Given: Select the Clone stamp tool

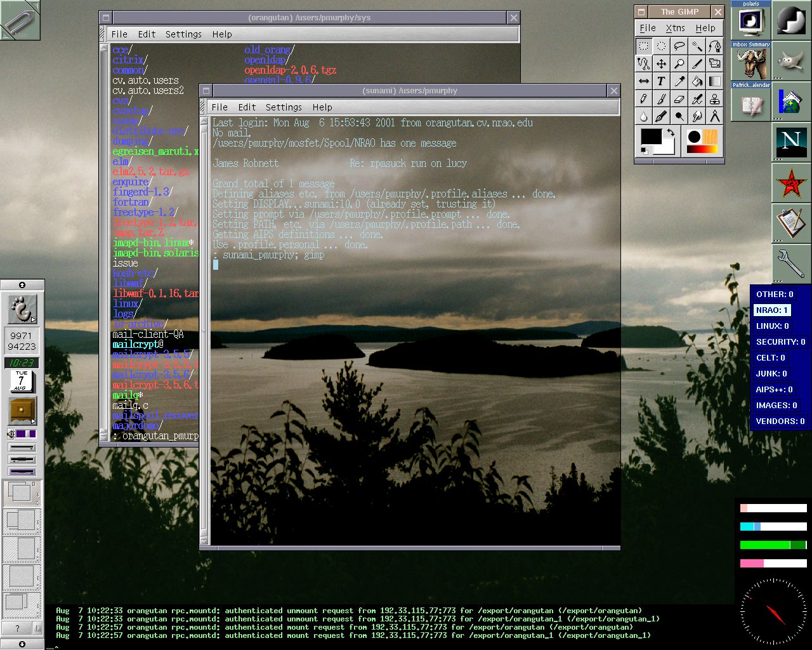Looking at the screenshot, I should point(714,99).
